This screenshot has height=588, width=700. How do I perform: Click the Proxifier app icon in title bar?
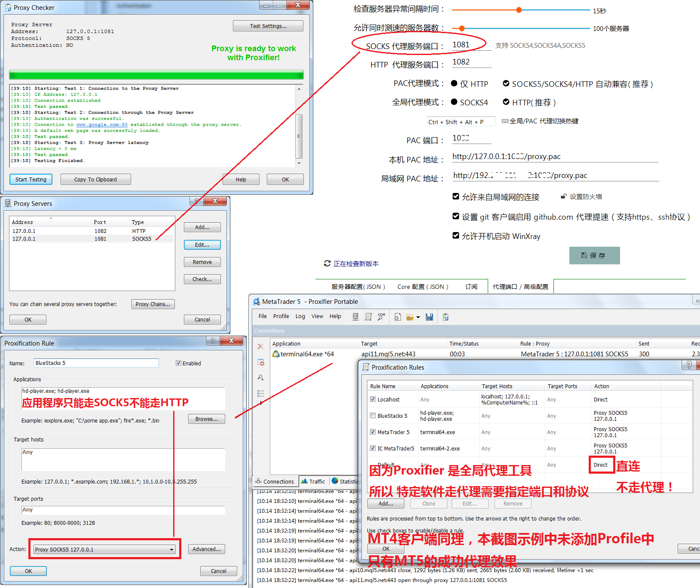coord(257,302)
